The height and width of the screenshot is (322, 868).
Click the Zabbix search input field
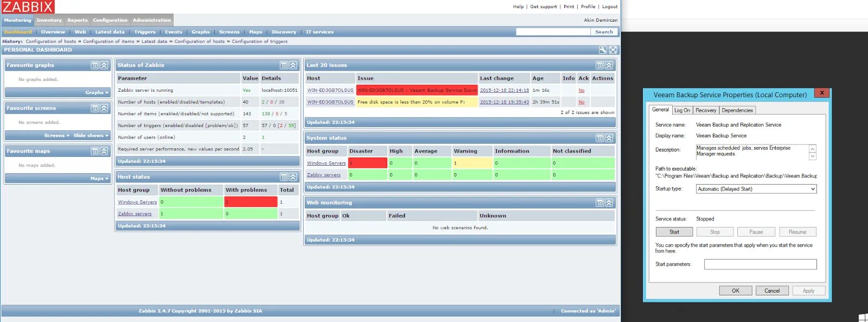click(x=553, y=32)
